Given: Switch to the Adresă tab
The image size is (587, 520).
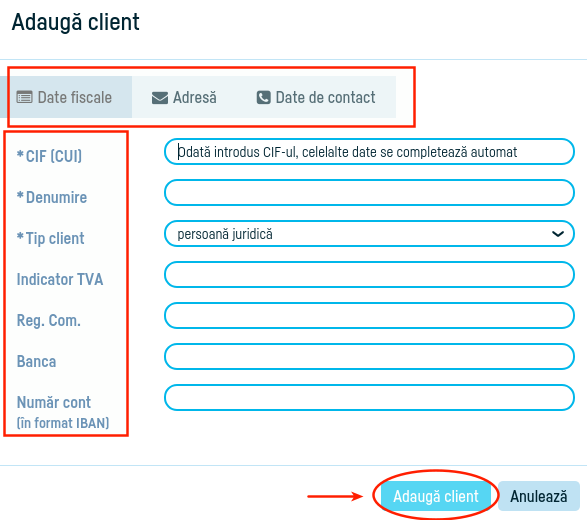Looking at the screenshot, I should (184, 97).
